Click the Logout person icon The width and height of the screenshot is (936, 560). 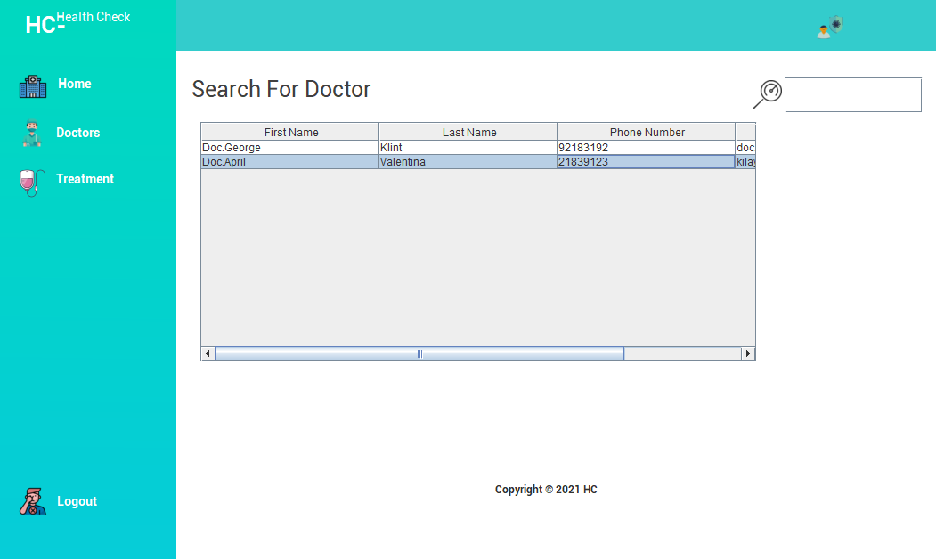pyautogui.click(x=33, y=501)
